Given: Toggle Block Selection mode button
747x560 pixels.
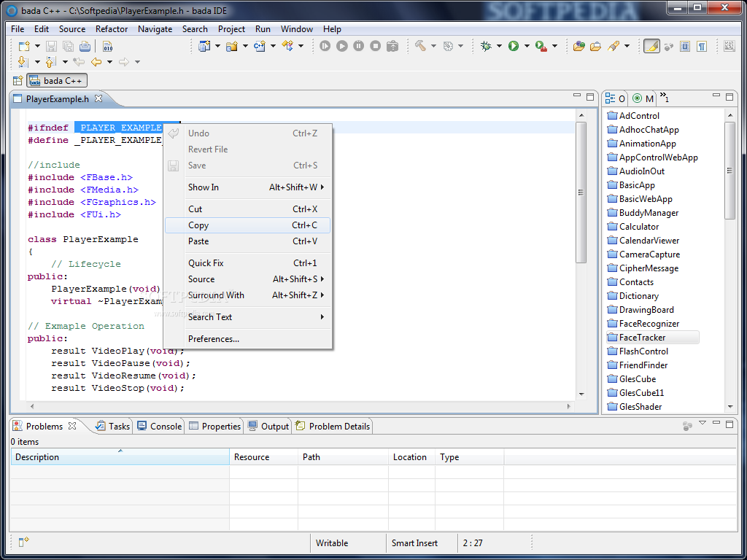Looking at the screenshot, I should click(x=685, y=46).
